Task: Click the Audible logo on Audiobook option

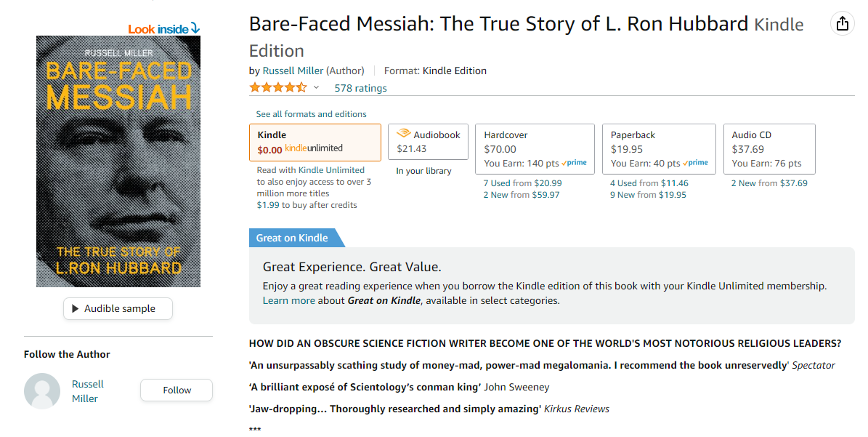Action: [x=404, y=134]
